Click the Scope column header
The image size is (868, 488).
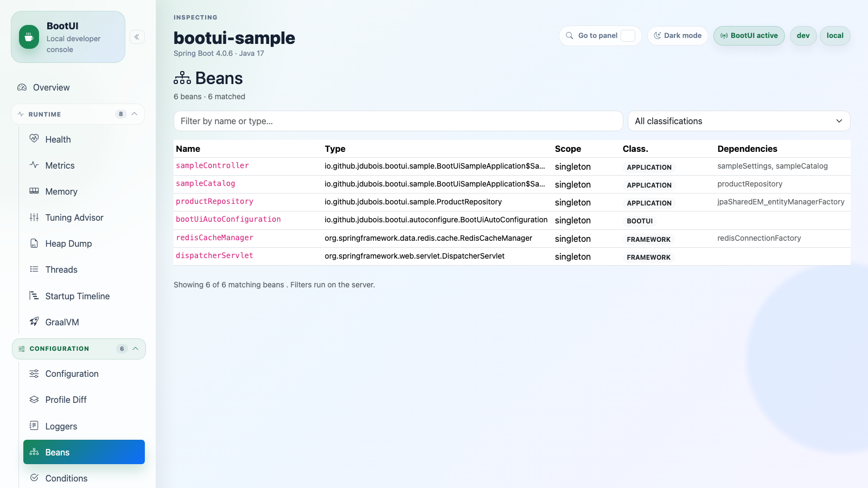click(568, 149)
